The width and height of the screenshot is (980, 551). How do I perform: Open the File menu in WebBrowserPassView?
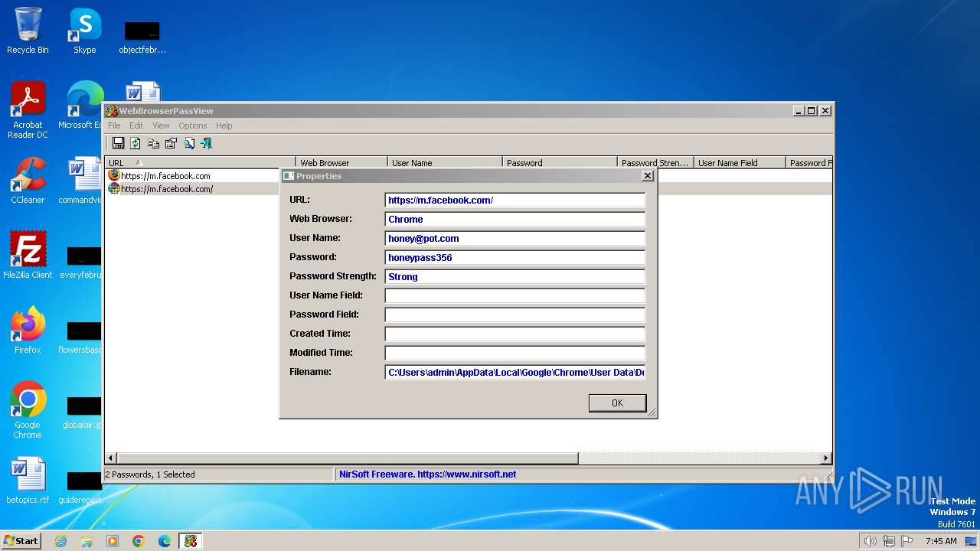114,126
